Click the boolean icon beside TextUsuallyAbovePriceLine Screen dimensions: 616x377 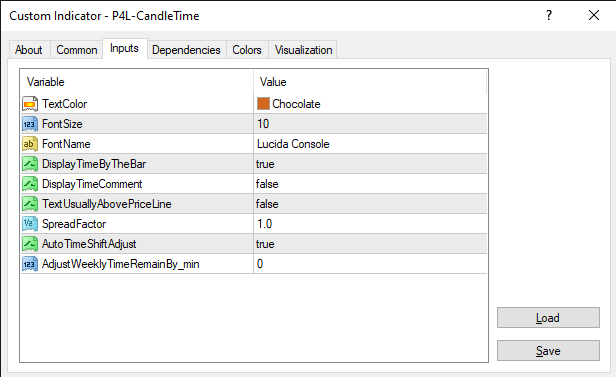(30, 204)
